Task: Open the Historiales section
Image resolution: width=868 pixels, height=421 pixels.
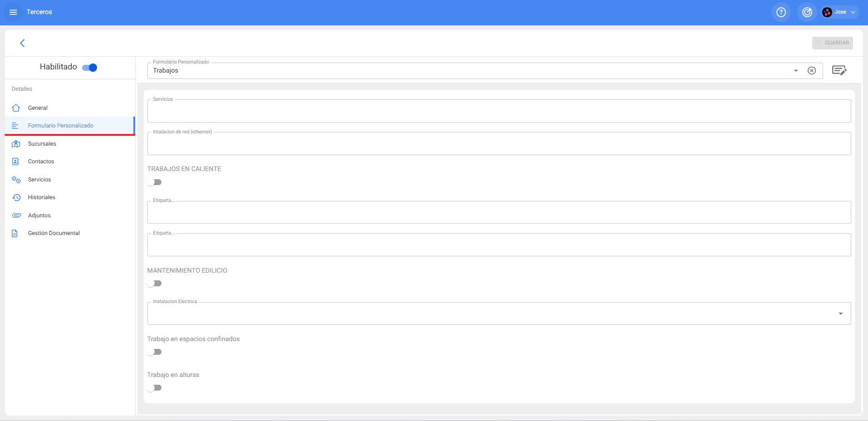Action: pos(41,197)
